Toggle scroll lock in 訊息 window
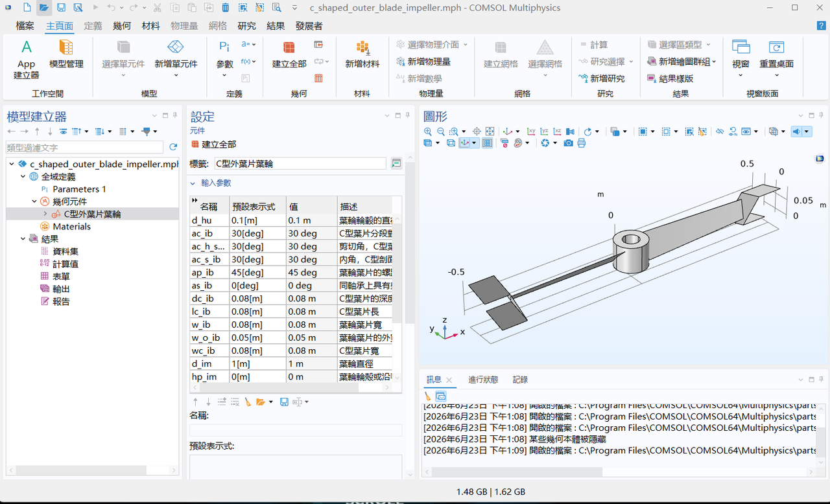830x504 pixels. [441, 396]
